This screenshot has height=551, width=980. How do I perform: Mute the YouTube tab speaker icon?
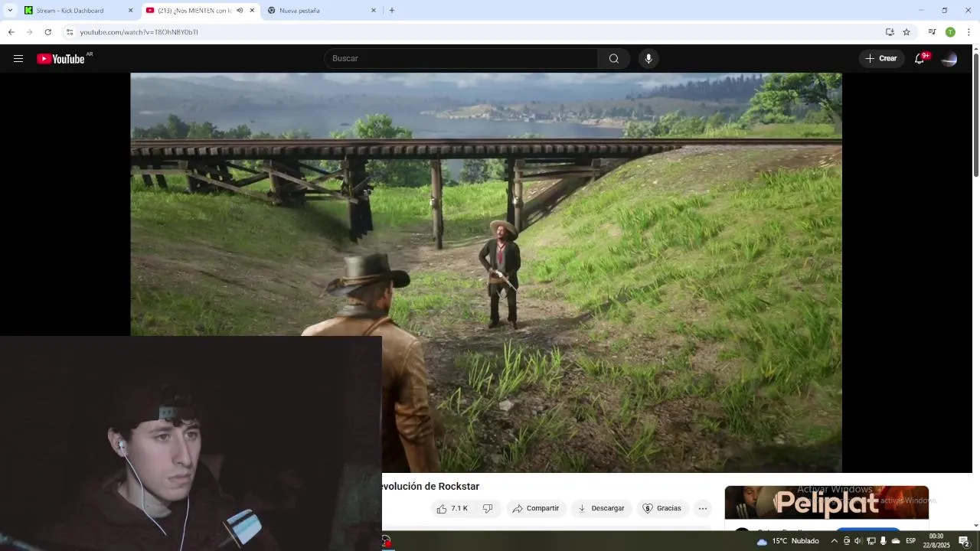[240, 10]
